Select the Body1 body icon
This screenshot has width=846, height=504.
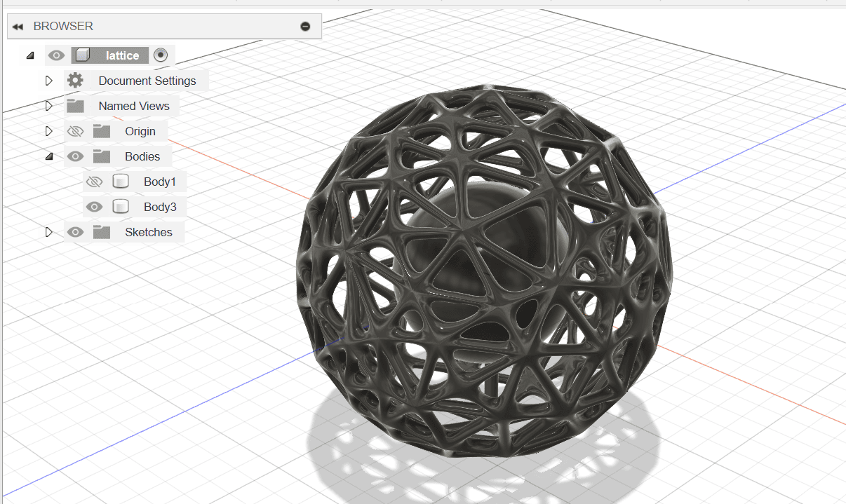pyautogui.click(x=121, y=182)
